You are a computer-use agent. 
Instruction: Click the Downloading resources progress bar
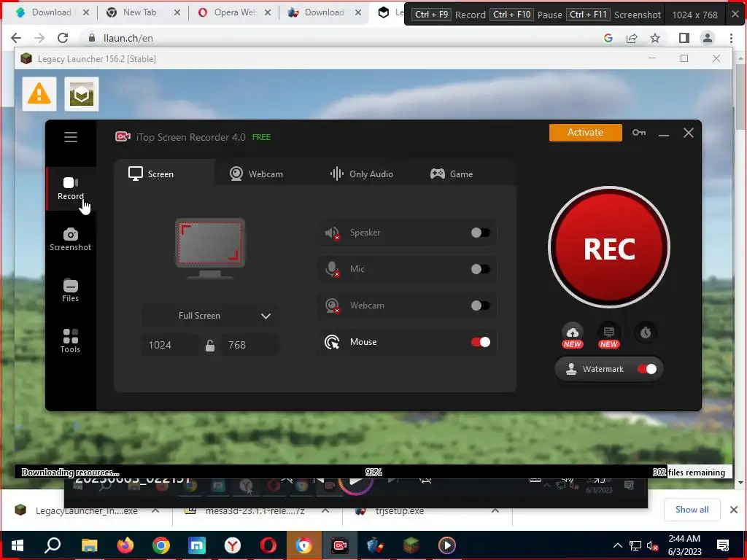pyautogui.click(x=373, y=472)
